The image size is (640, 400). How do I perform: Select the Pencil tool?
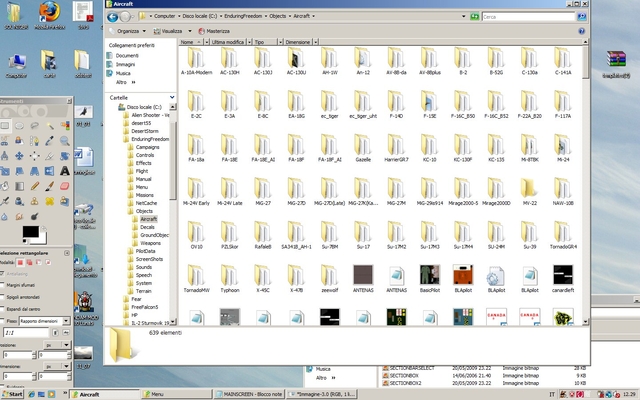point(35,186)
